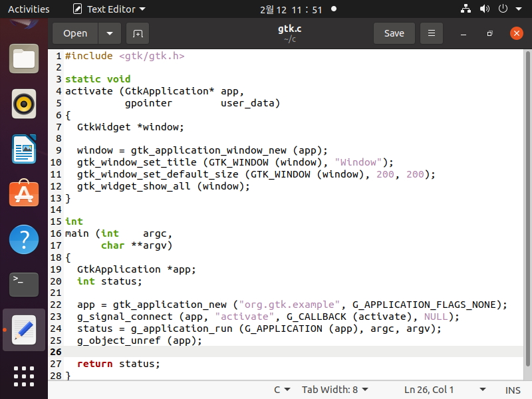
Task: Click the vertical scrollbar of the editor
Action: [527, 208]
